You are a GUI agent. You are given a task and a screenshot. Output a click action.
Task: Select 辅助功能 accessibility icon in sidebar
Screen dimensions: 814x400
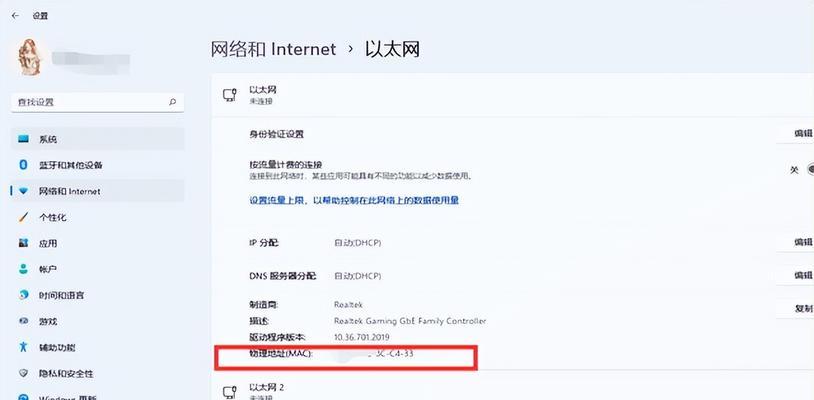click(x=23, y=347)
